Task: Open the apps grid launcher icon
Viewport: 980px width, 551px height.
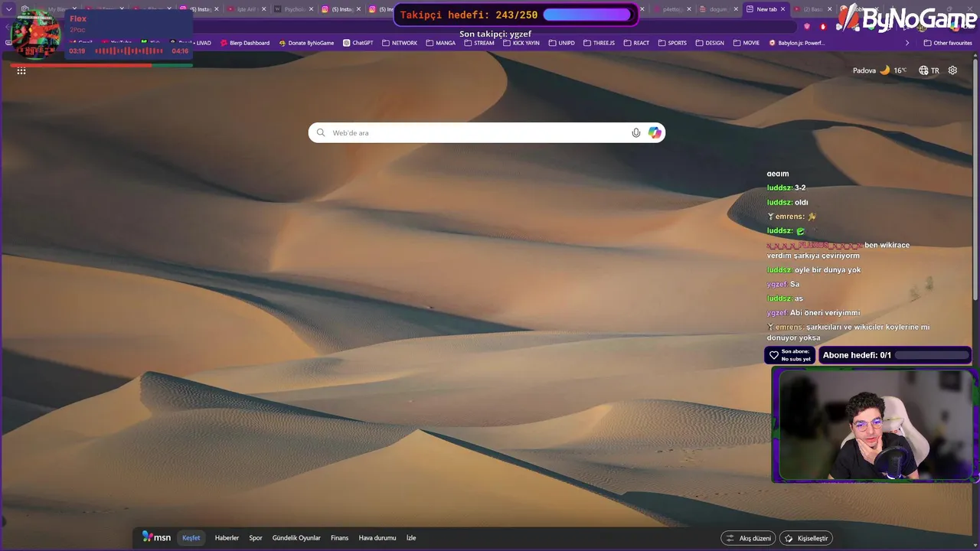Action: (x=21, y=70)
